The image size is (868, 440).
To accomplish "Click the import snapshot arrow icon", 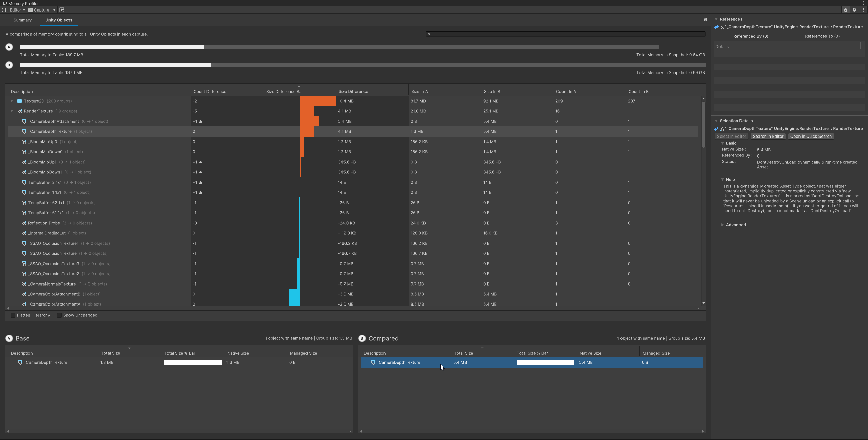I will coord(62,10).
